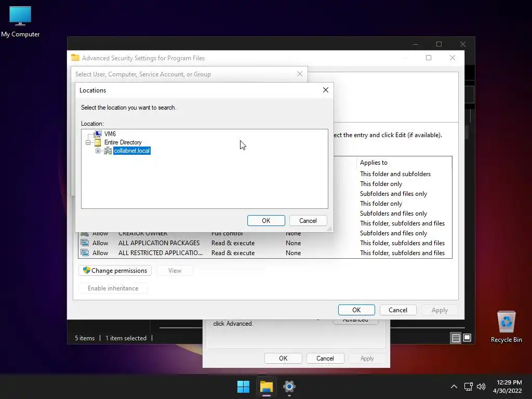Click the ALL APPLICATION PACKAGES entry icon
The width and height of the screenshot is (532, 399).
(x=85, y=243)
